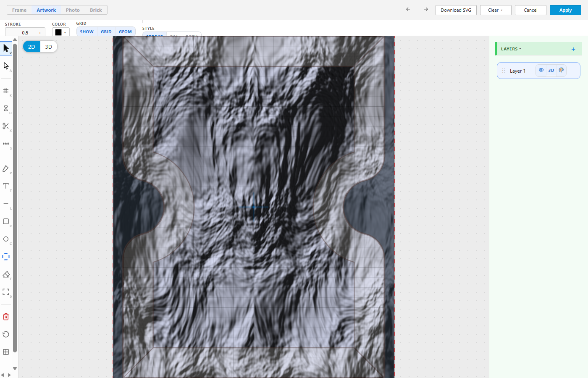Open the Frame tab
The height and width of the screenshot is (378, 588).
pos(19,10)
